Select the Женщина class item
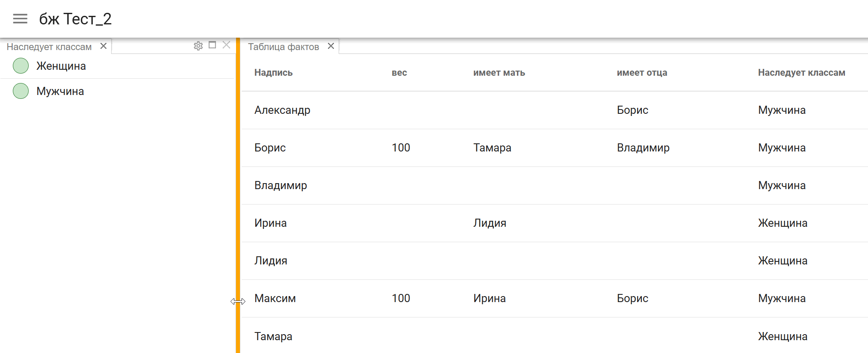 (118, 66)
